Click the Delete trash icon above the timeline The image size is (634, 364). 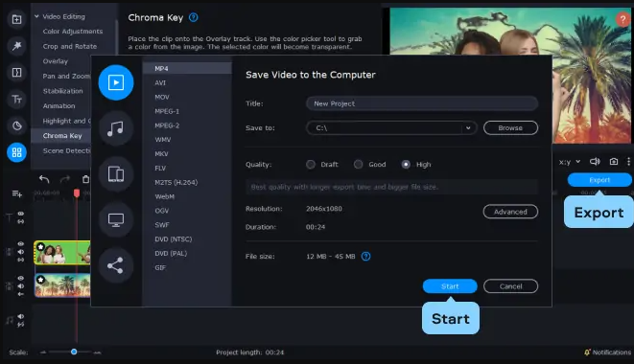coord(85,179)
